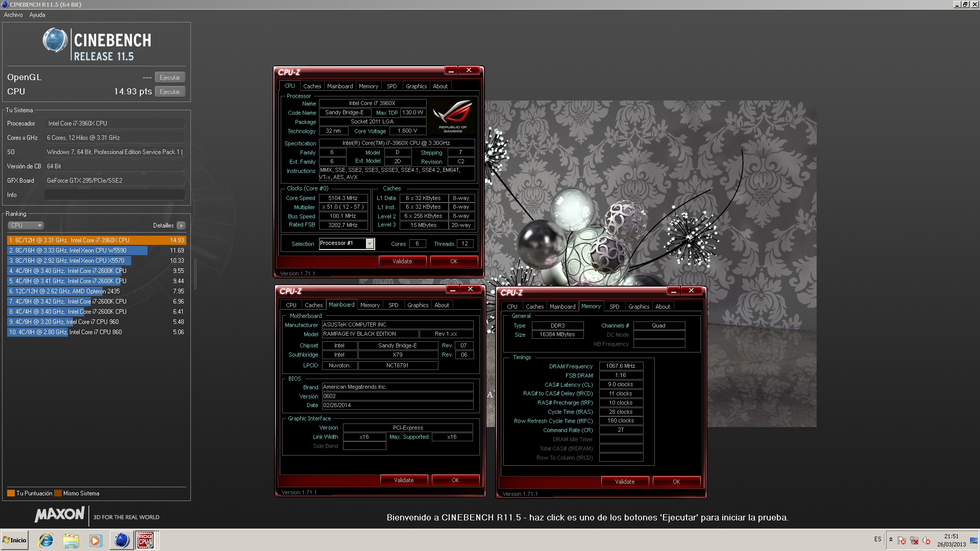This screenshot has width=980, height=551.
Task: Show hidden tray icons arrow
Action: 891,540
